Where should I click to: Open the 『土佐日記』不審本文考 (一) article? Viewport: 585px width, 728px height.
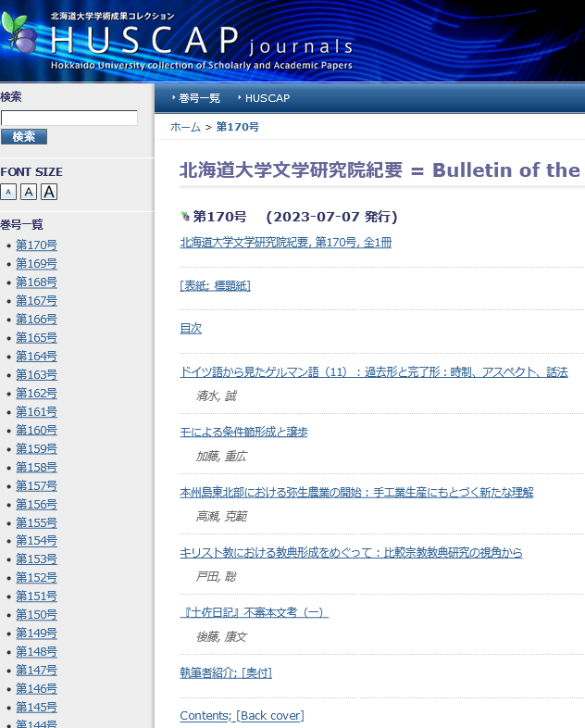[255, 612]
